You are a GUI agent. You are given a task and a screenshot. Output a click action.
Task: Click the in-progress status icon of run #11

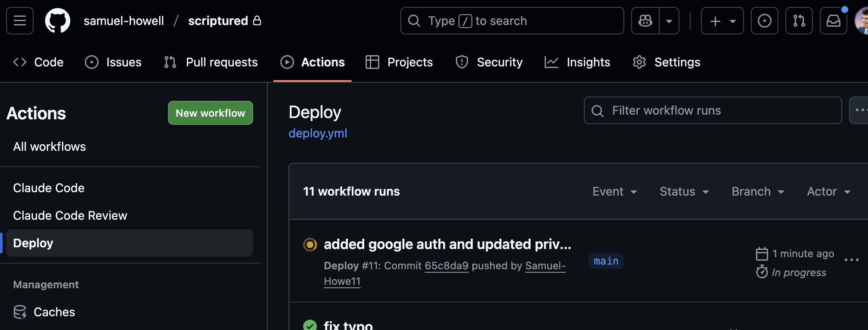(x=310, y=245)
